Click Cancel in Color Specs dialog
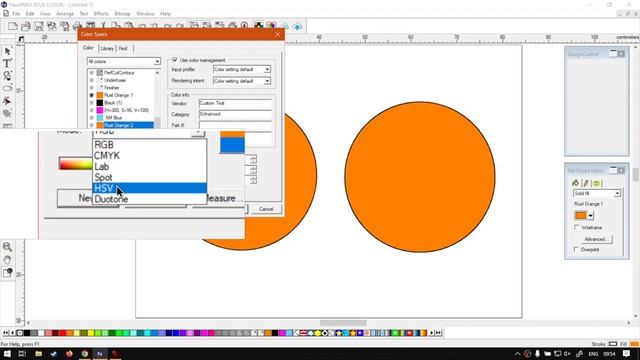This screenshot has height=360, width=640. pos(266,209)
